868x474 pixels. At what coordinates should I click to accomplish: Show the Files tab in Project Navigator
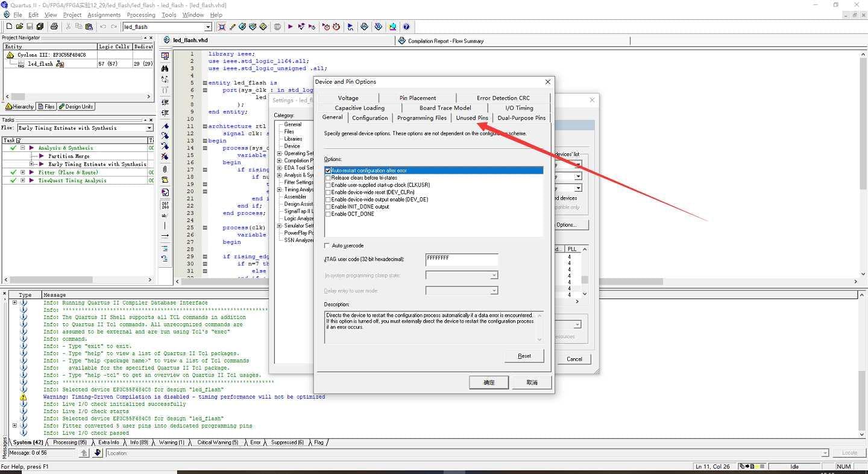point(47,107)
